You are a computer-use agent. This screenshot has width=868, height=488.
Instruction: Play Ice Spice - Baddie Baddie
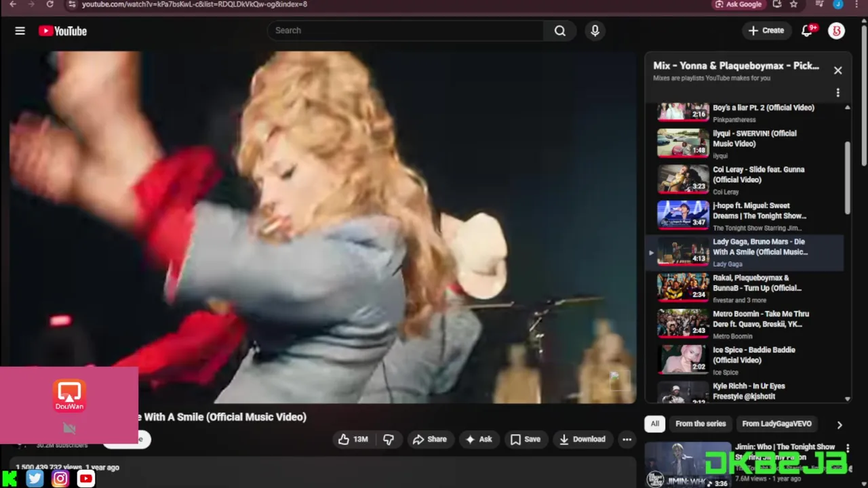pos(744,360)
